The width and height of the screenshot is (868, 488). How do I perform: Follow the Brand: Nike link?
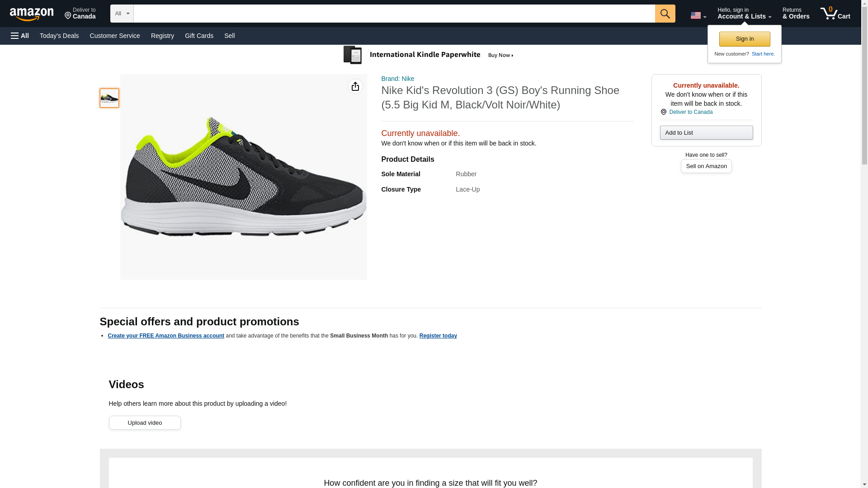coord(397,79)
